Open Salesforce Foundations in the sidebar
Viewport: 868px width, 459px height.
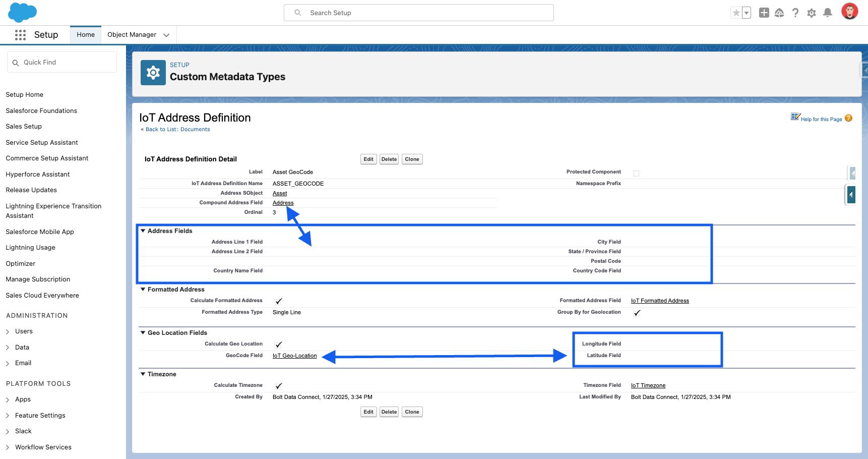tap(41, 111)
